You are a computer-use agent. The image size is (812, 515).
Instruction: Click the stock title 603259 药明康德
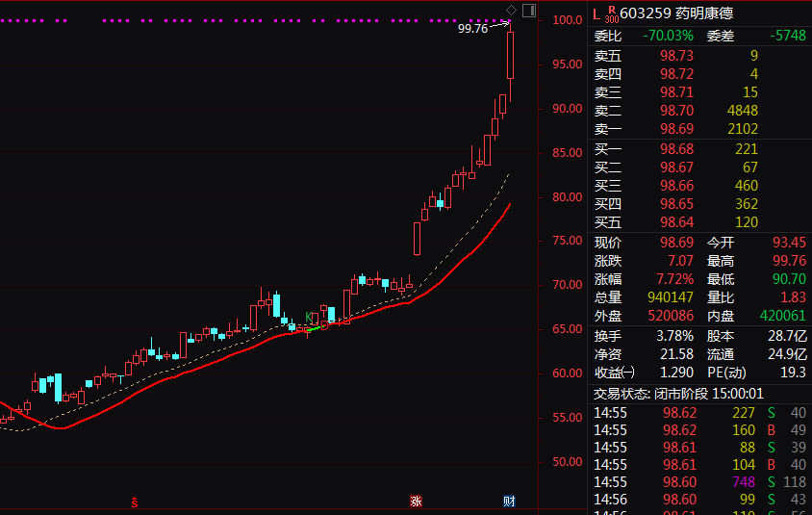pos(674,13)
